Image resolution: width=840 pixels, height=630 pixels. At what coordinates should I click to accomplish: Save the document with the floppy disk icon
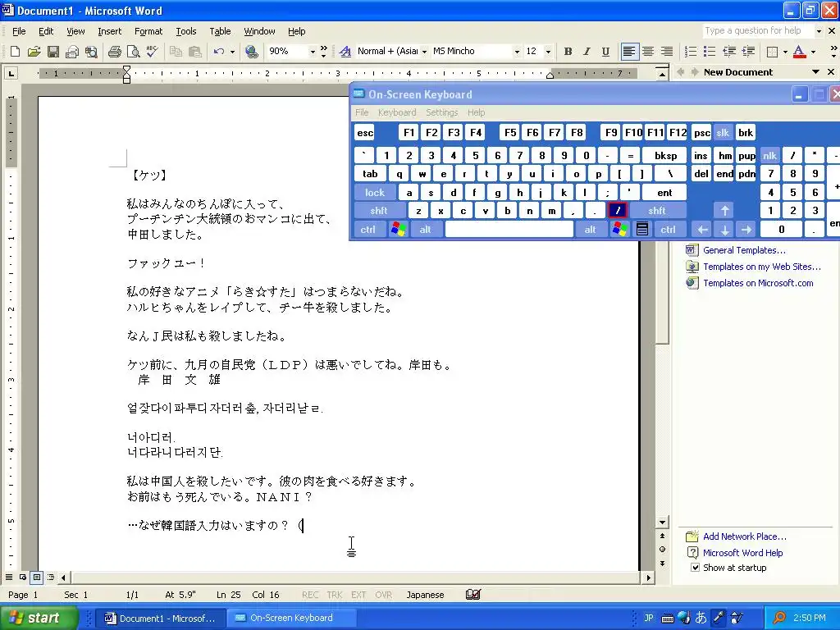pos(52,52)
